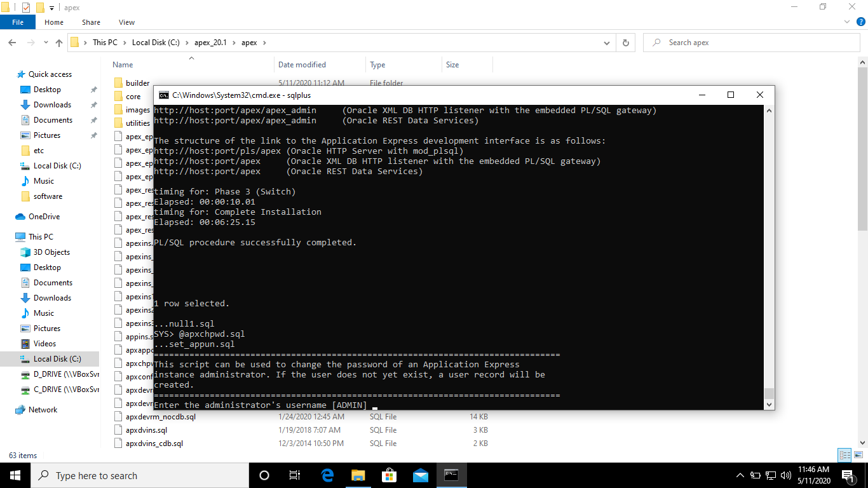Open the blue File menu

point(18,22)
